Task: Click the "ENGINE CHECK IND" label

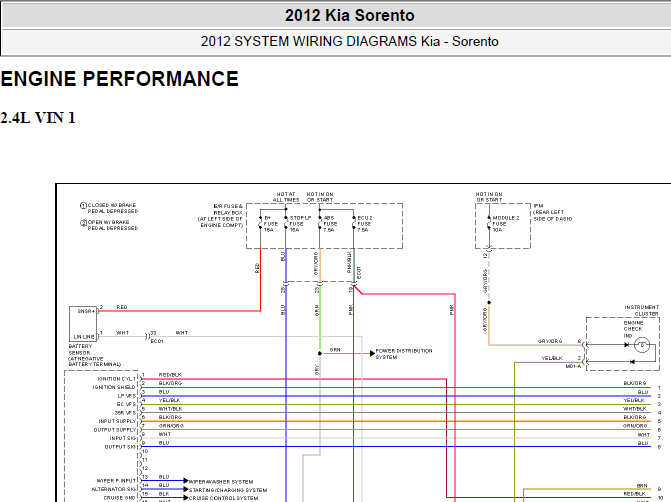Action: 633,329
